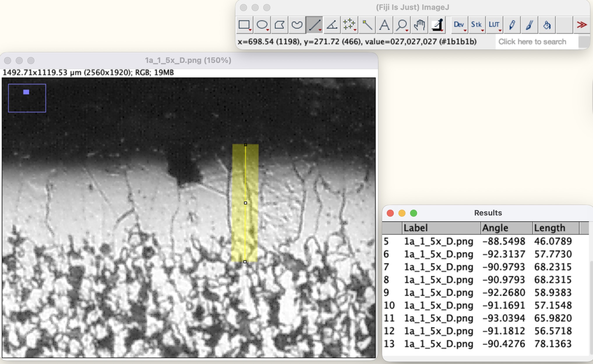The width and height of the screenshot is (593, 364).
Task: Open the Dev developer menu
Action: point(459,25)
